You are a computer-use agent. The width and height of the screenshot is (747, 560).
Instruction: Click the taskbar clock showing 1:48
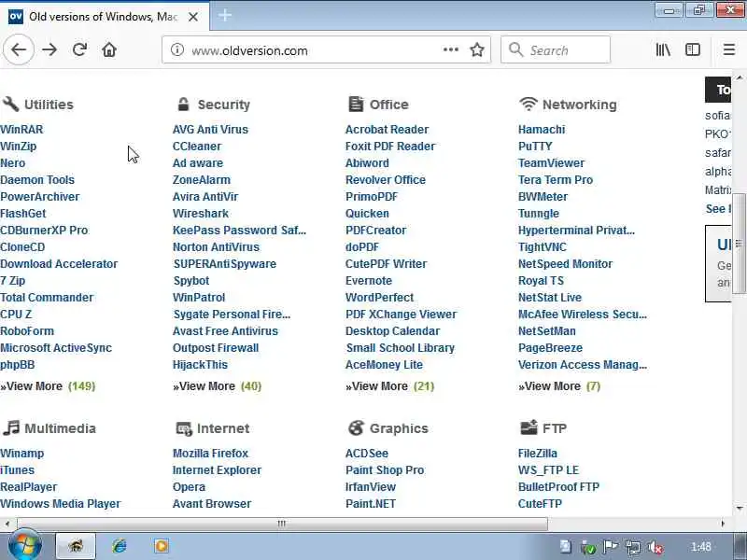[701, 547]
